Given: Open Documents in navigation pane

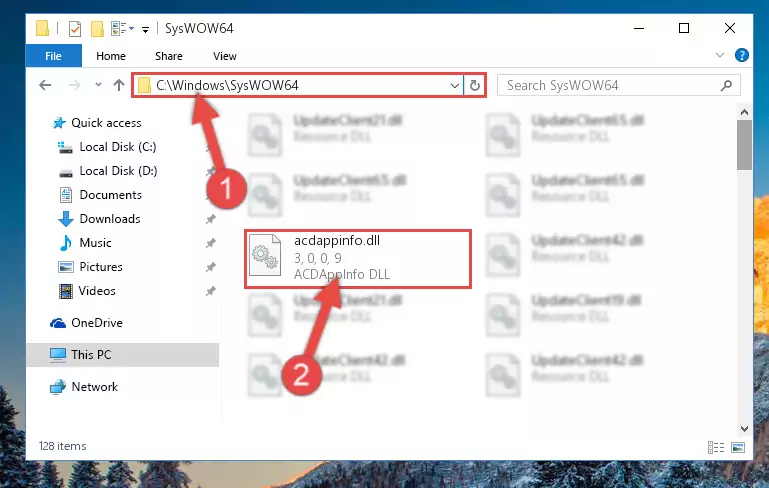Looking at the screenshot, I should [110, 195].
